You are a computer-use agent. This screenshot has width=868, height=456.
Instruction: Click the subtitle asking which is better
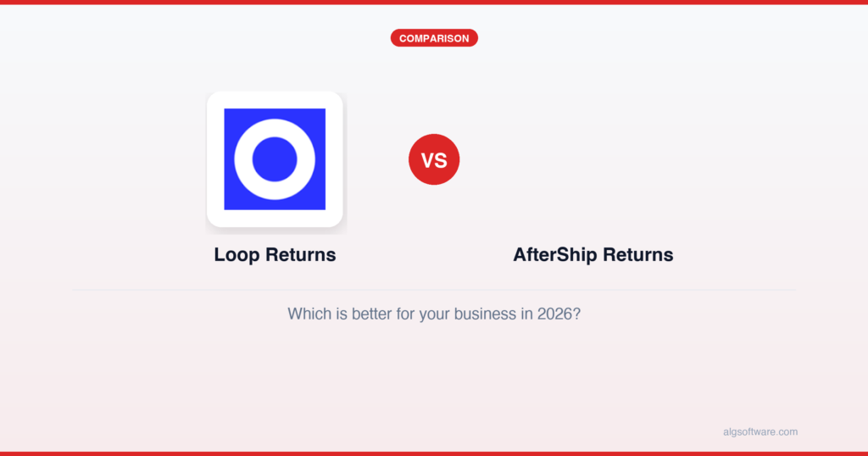click(x=434, y=314)
